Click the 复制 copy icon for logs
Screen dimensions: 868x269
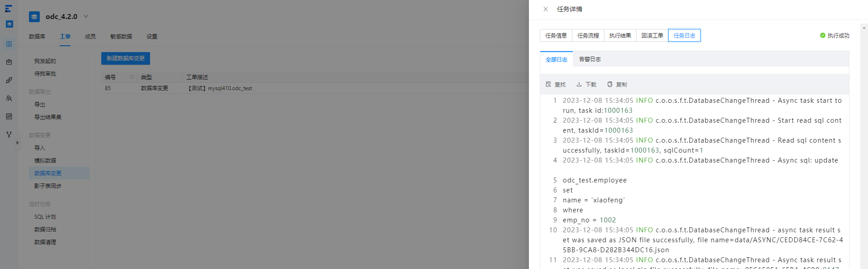coord(610,84)
